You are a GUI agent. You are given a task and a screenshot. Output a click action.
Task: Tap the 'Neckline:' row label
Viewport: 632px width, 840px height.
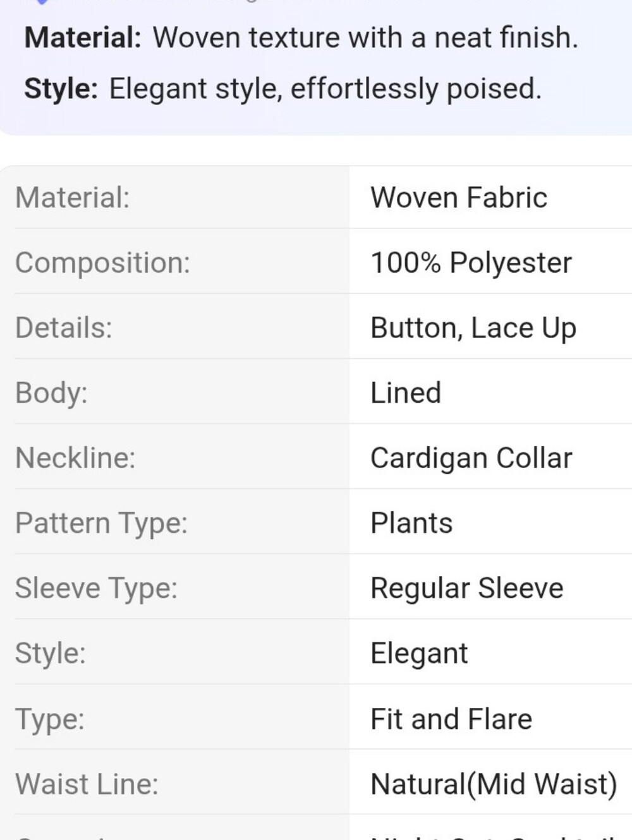point(75,458)
